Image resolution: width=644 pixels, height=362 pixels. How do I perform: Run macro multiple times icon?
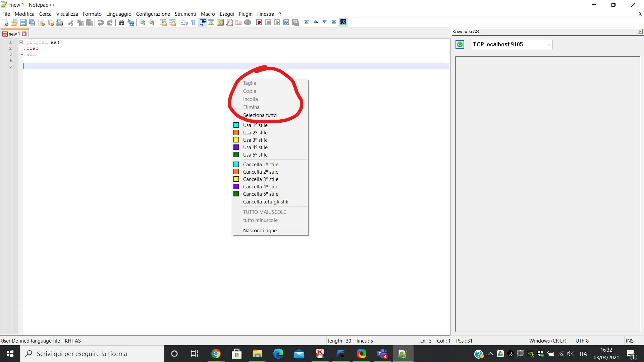(286, 22)
